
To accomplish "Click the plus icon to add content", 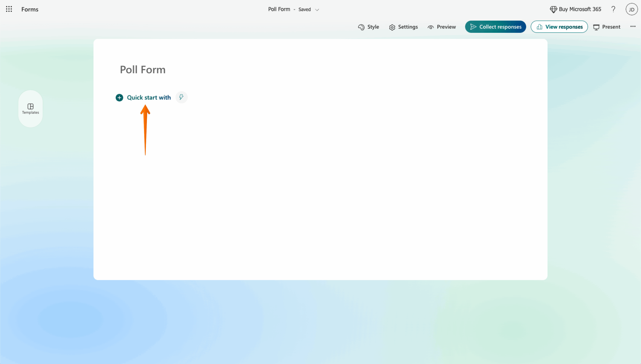I will point(119,97).
